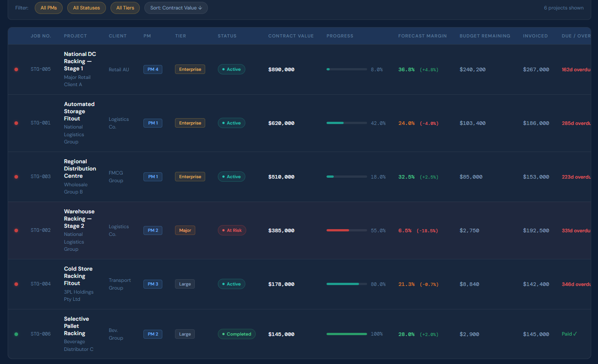Click the PM 4 badge on National DC Racking

point(152,69)
